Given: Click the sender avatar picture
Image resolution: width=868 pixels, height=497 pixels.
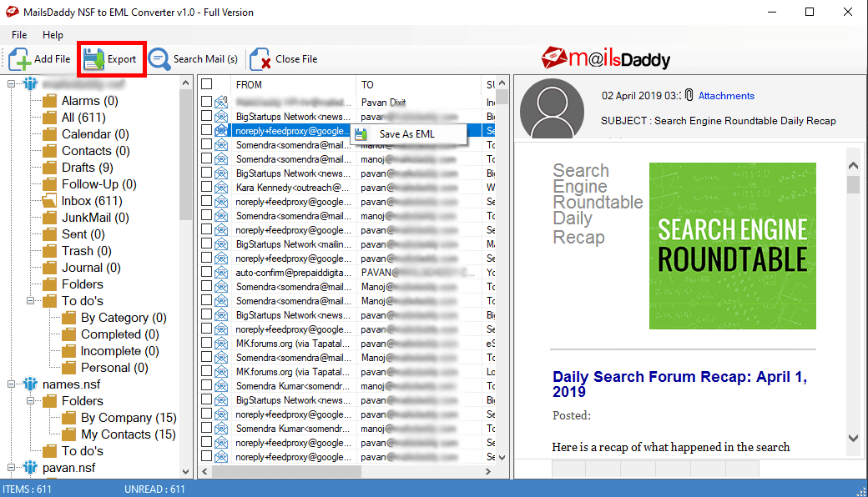Looking at the screenshot, I should (552, 109).
